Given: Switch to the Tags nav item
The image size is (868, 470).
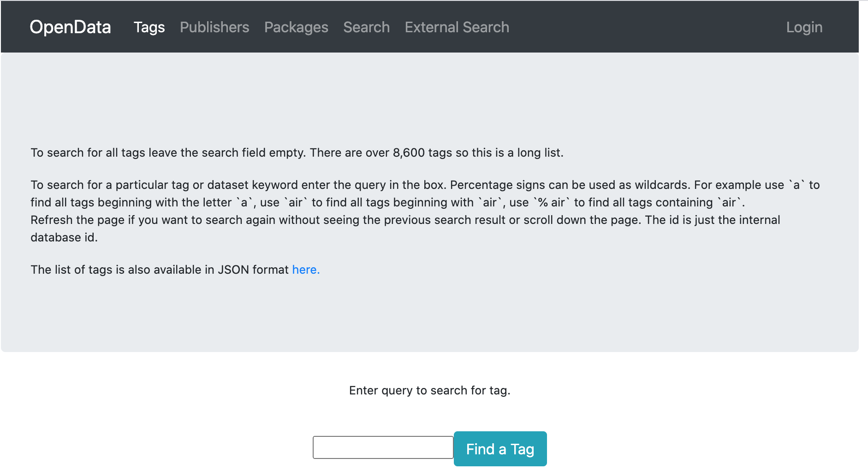Looking at the screenshot, I should point(149,27).
